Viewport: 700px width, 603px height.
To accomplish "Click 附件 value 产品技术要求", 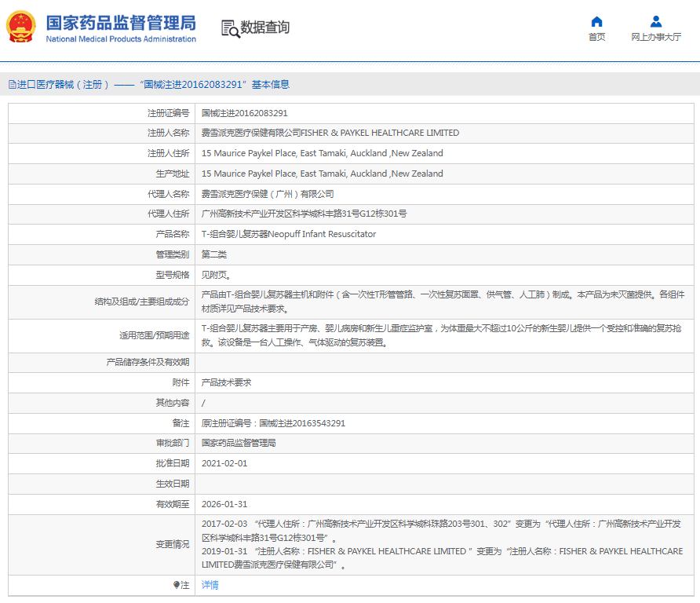I will click(x=226, y=382).
